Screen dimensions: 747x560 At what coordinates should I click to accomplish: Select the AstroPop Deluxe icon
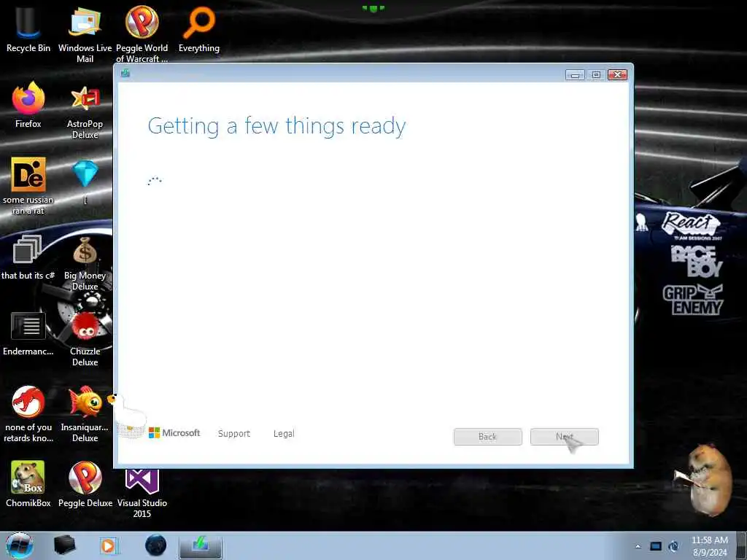(x=85, y=111)
